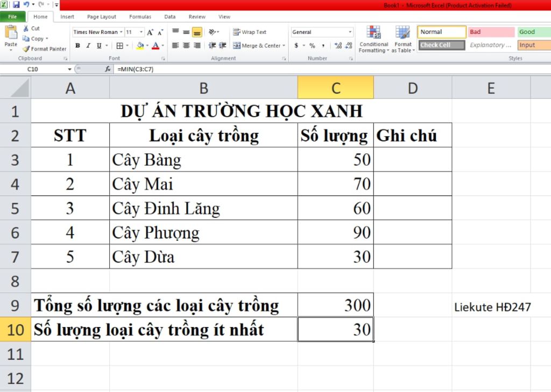Image resolution: width=551 pixels, height=392 pixels.
Task: Click the Middle Align icon
Action: point(186,32)
